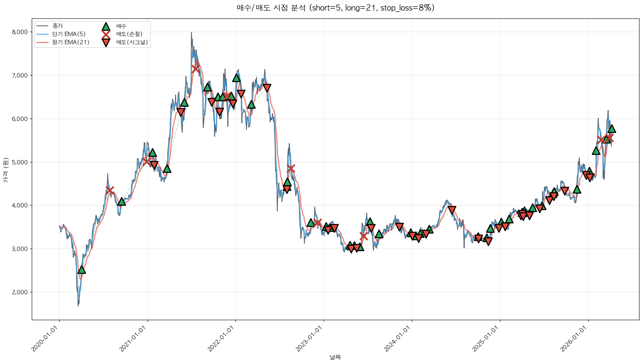This screenshot has height=364, width=643.
Task: Click the green 매수 triangle in the legend
Action: pos(106,27)
